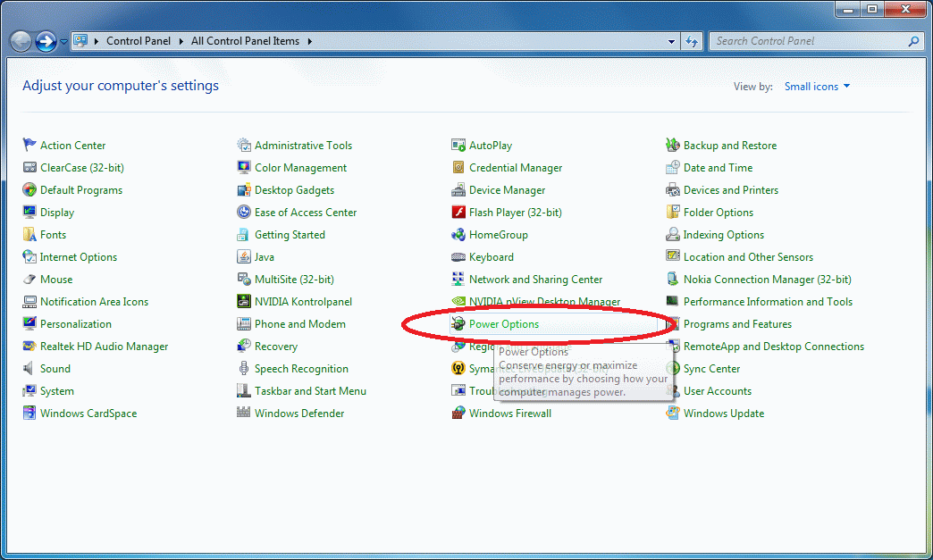The height and width of the screenshot is (560, 933).
Task: Open the Getting Started link
Action: [x=290, y=235]
